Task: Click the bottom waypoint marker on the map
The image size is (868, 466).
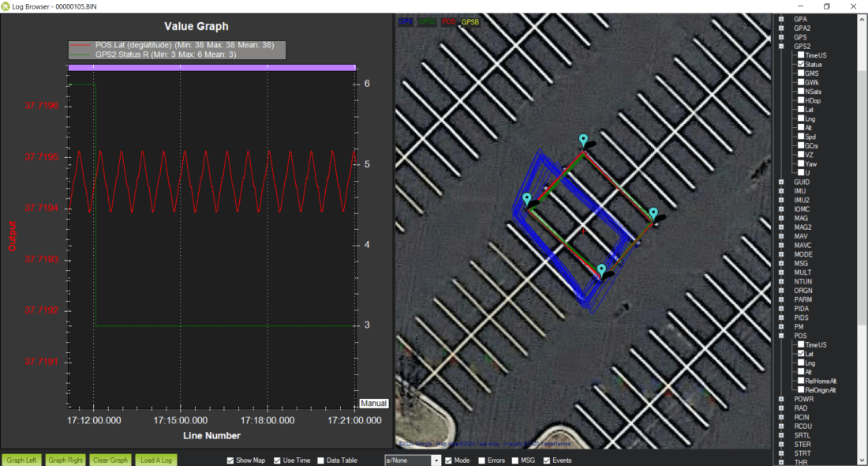Action: [601, 270]
